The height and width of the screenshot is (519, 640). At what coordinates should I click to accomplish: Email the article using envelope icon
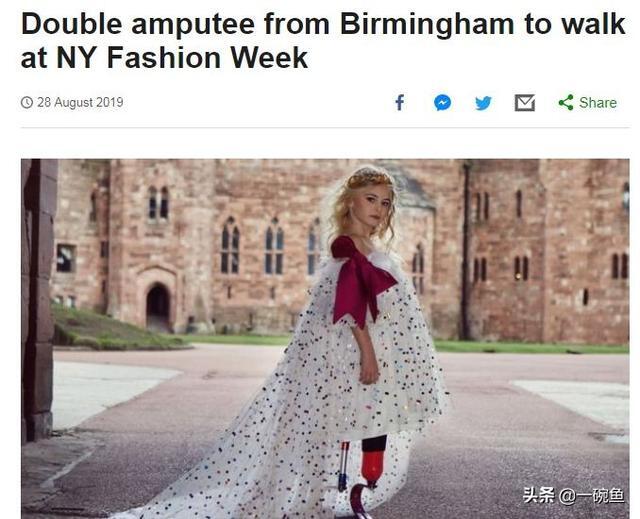[x=524, y=103]
